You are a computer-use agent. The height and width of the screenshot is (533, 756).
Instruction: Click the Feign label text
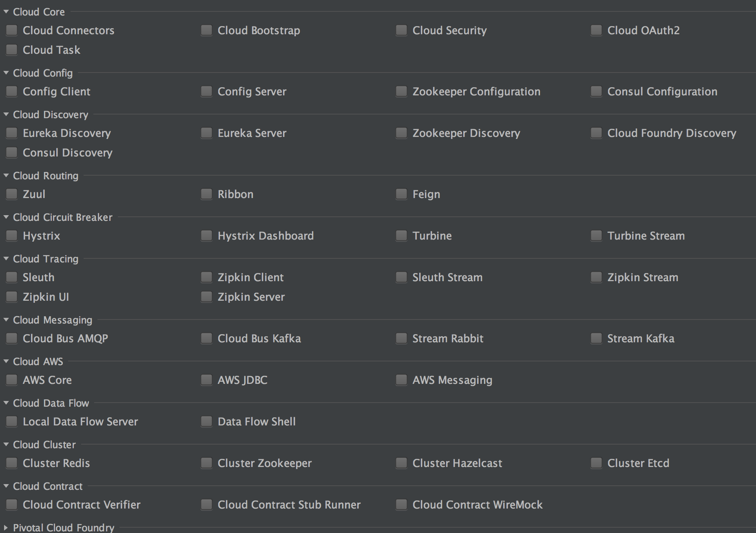click(x=426, y=194)
